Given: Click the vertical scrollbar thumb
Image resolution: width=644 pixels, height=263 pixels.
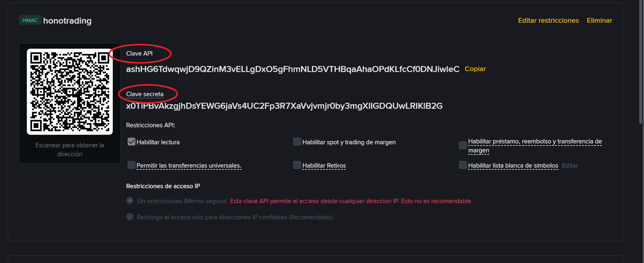Looking at the screenshot, I should tap(641, 63).
